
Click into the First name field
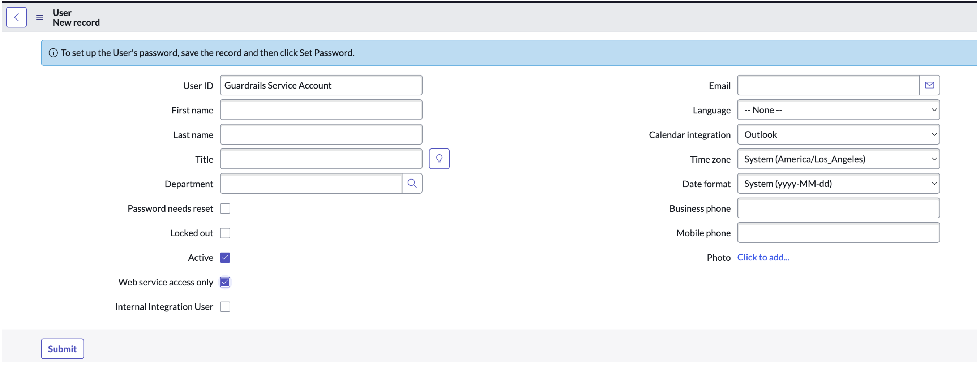click(x=321, y=110)
